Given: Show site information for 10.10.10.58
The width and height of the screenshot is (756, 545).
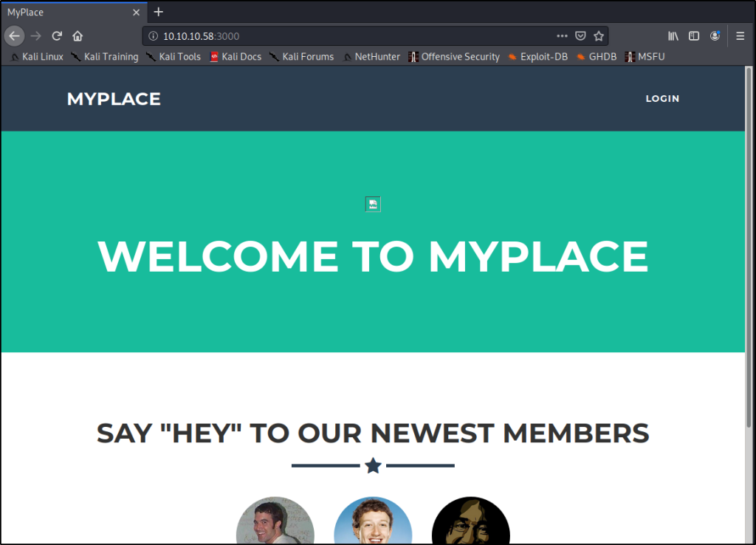Looking at the screenshot, I should [153, 36].
